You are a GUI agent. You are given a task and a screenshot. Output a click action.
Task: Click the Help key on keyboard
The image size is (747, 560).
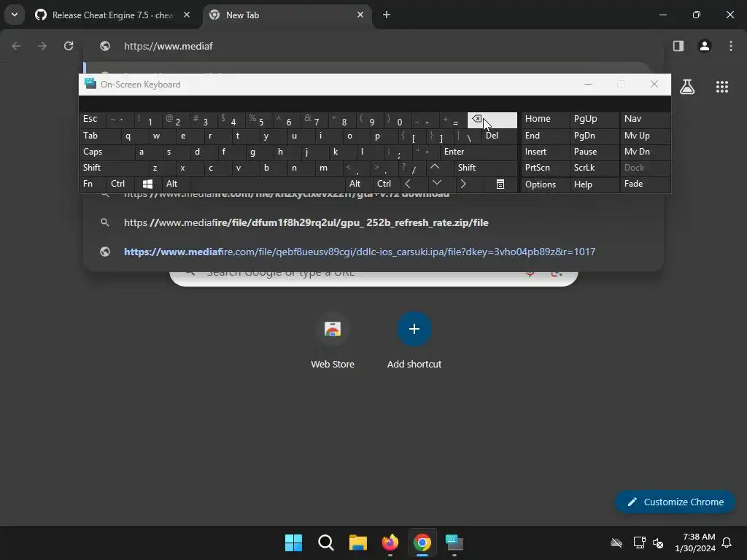594,184
